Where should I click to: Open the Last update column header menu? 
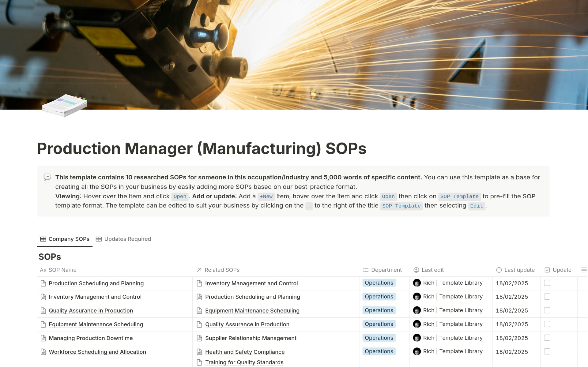520,270
